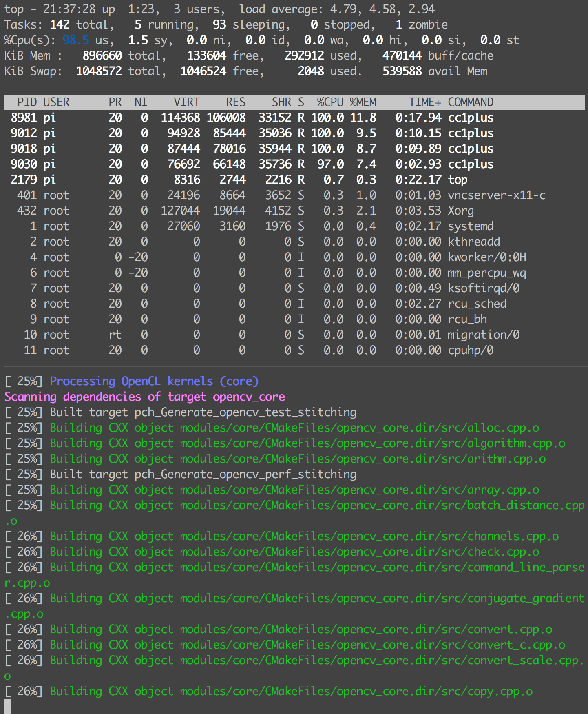Select the TIME+ column header
Image resolution: width=588 pixels, height=714 pixels.
425,102
